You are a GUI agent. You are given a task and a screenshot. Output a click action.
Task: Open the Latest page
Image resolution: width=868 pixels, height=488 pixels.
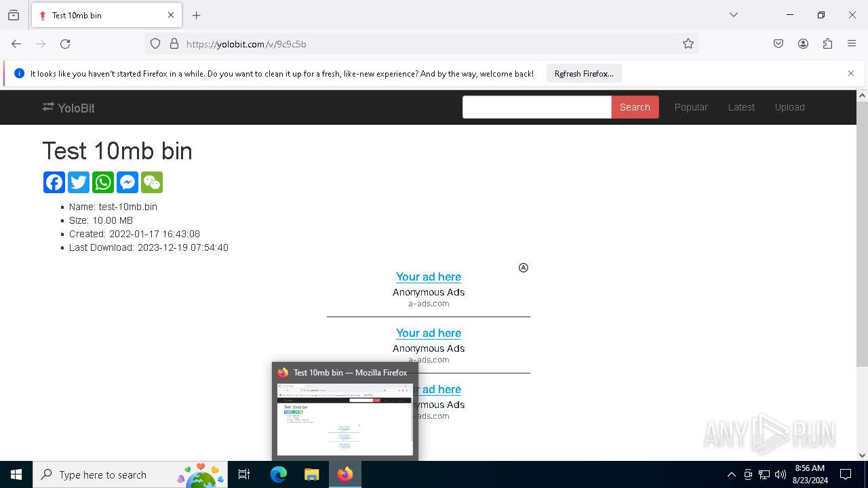click(741, 107)
